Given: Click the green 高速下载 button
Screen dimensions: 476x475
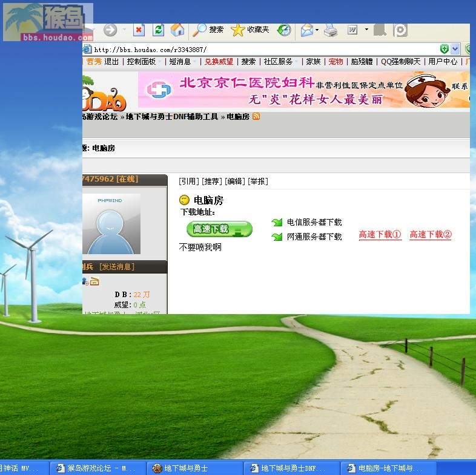Looking at the screenshot, I should click(219, 229).
